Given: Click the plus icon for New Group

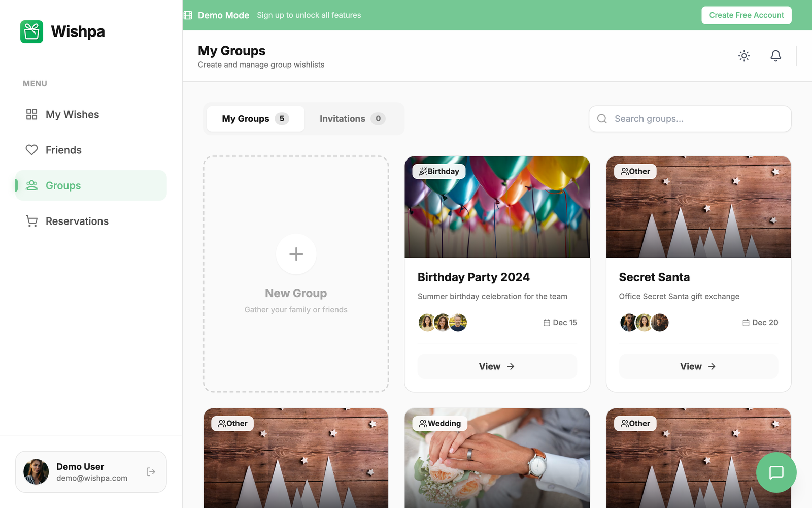Looking at the screenshot, I should pos(296,254).
